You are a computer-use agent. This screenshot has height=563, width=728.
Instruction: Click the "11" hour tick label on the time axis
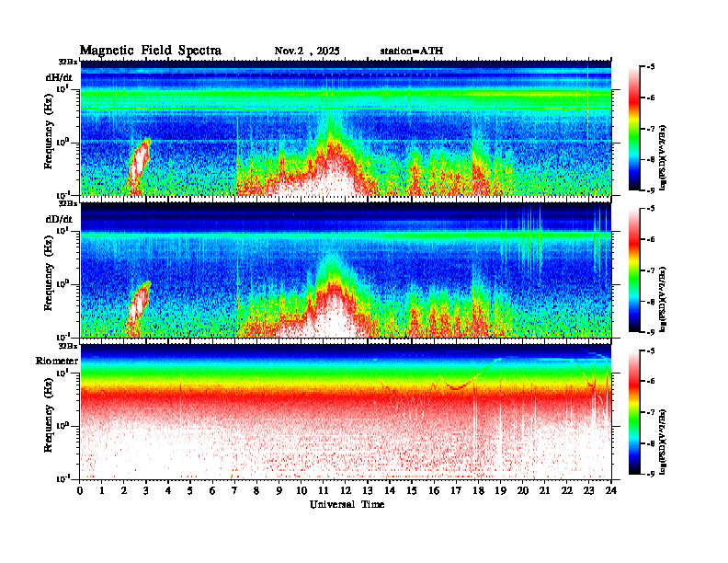tap(324, 490)
